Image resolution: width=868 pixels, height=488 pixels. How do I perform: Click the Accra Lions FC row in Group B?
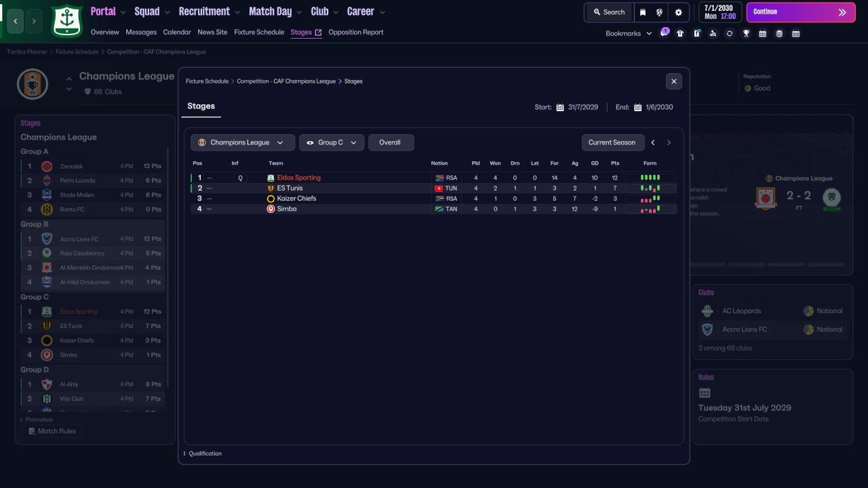[92, 239]
